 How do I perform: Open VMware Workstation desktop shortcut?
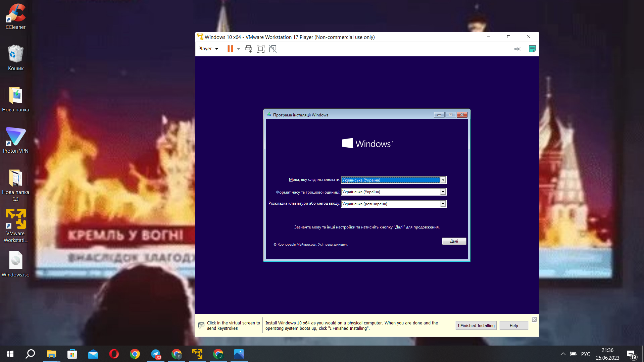click(x=15, y=226)
